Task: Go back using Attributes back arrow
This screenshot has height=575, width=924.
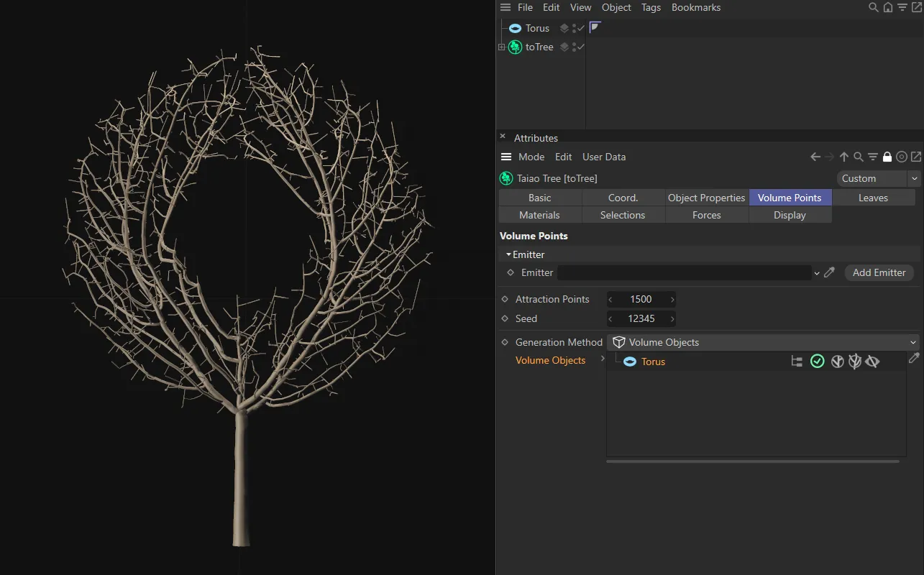Action: click(x=815, y=157)
